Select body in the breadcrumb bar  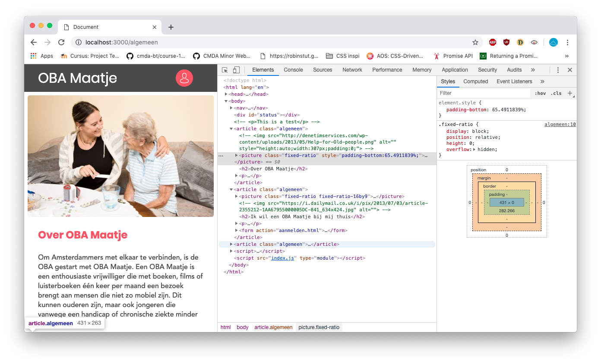click(243, 327)
